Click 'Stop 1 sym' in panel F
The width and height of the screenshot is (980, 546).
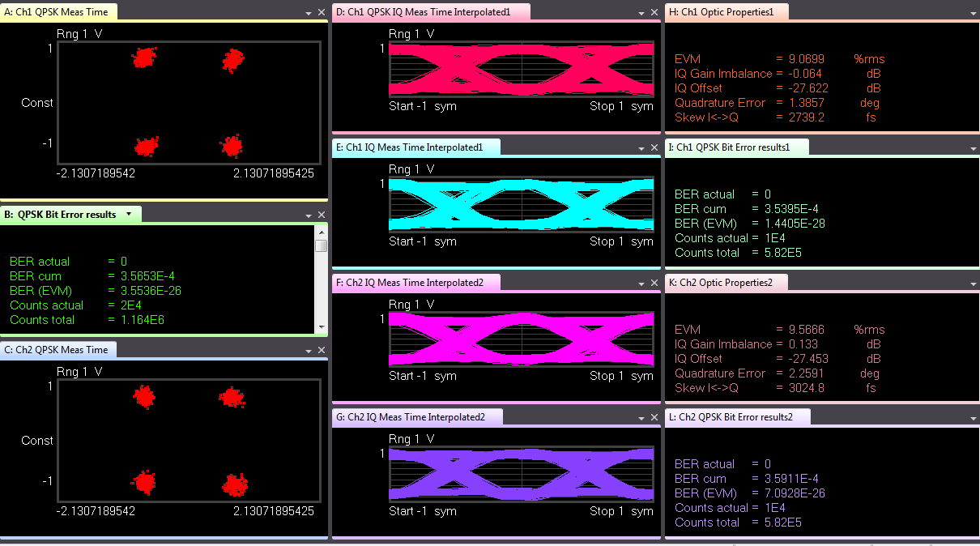(621, 376)
